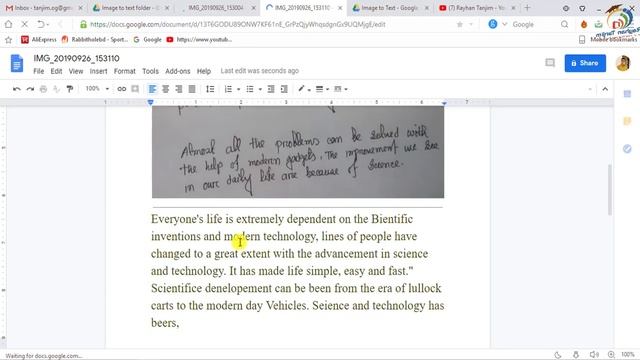Viewport: 640px width, 360px height.
Task: Open the AliExpress bookmark
Action: tap(39, 40)
